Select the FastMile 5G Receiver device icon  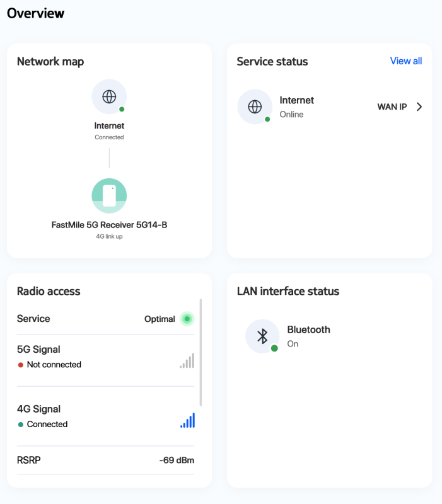(x=109, y=196)
